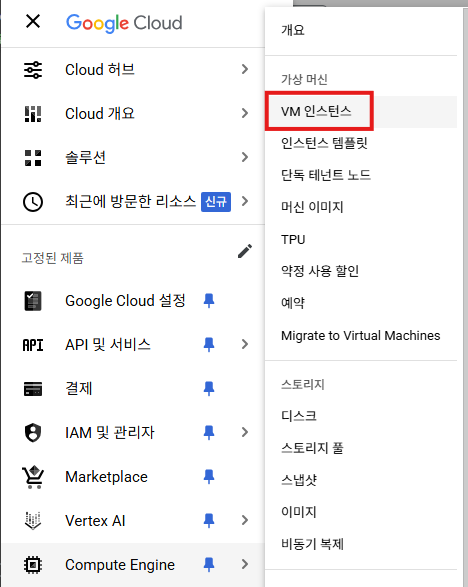Unpin 결제 from pinned products
Screen dimensions: 468x587
click(209, 389)
